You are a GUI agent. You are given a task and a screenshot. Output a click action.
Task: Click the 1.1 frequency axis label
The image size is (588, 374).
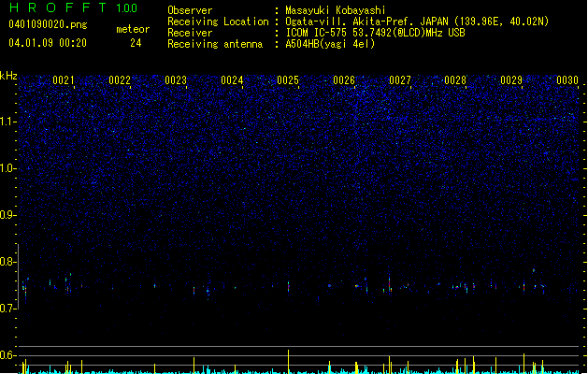(x=7, y=122)
